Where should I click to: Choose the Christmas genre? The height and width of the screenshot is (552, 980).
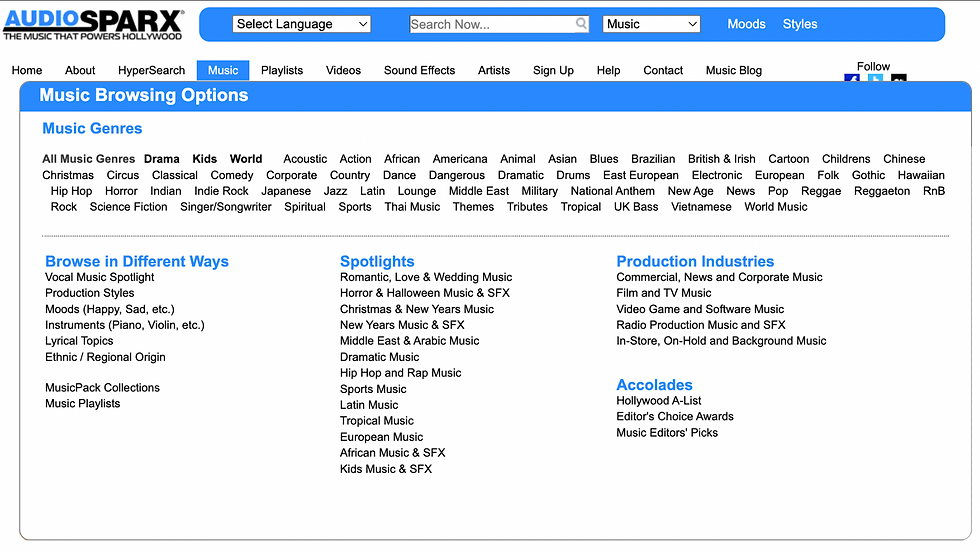(x=68, y=175)
